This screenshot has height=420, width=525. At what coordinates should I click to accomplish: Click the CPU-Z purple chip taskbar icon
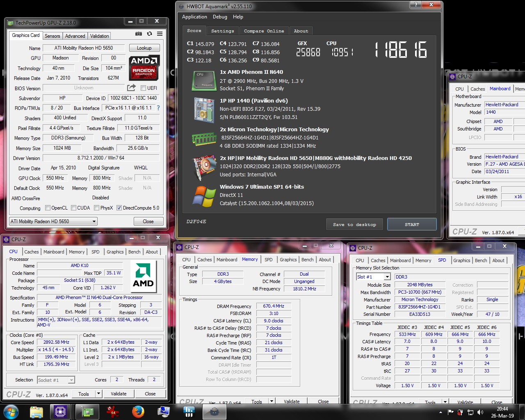60,411
